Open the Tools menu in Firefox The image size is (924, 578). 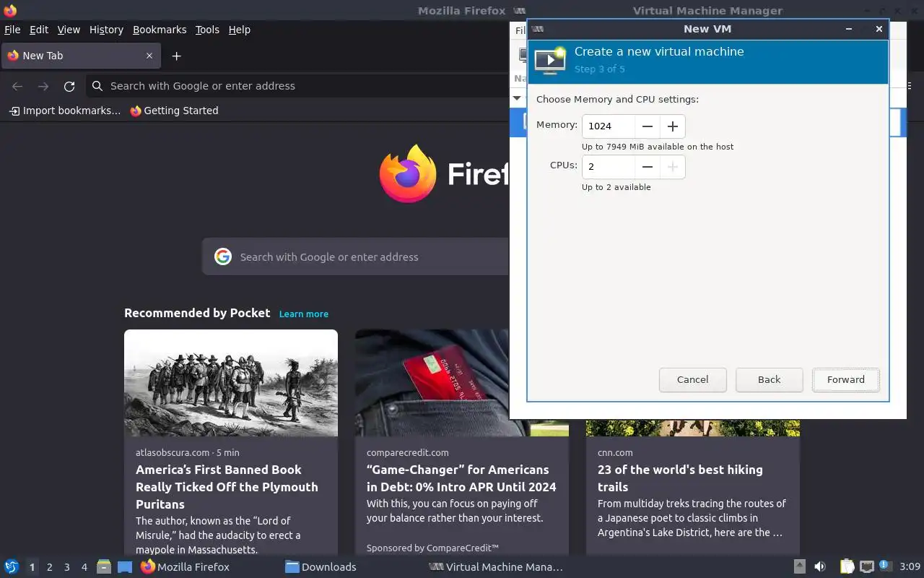[207, 30]
